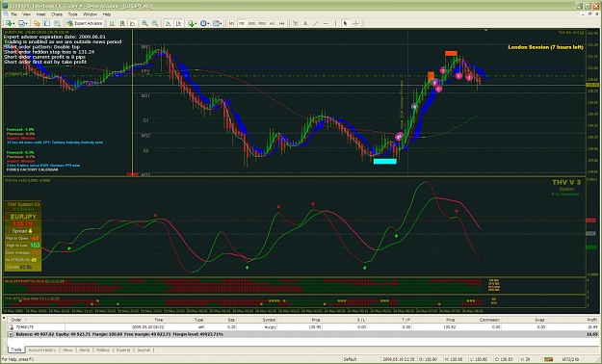The width and height of the screenshot is (602, 364).
Task: Switch to the Journal tab
Action: 144,350
